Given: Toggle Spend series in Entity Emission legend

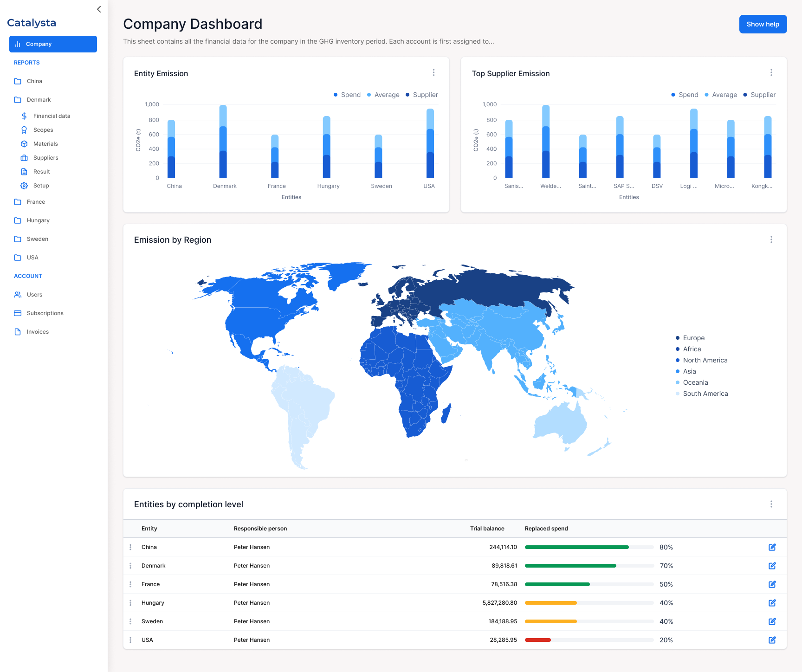Looking at the screenshot, I should coord(347,95).
